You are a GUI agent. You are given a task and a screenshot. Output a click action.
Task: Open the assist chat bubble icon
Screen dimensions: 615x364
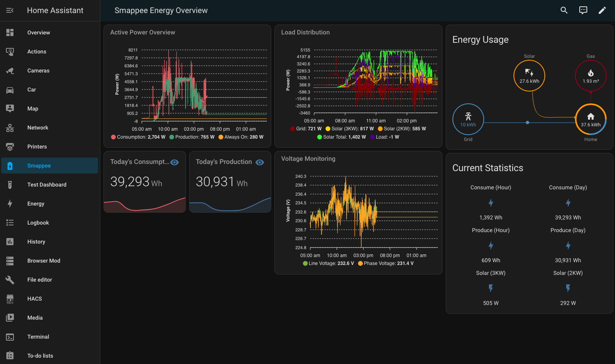point(583,10)
